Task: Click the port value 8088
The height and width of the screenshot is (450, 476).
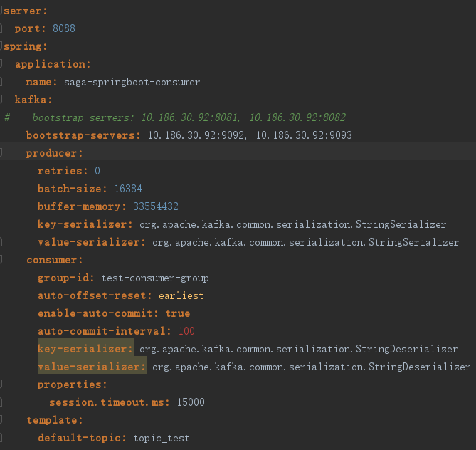Action: (x=64, y=28)
